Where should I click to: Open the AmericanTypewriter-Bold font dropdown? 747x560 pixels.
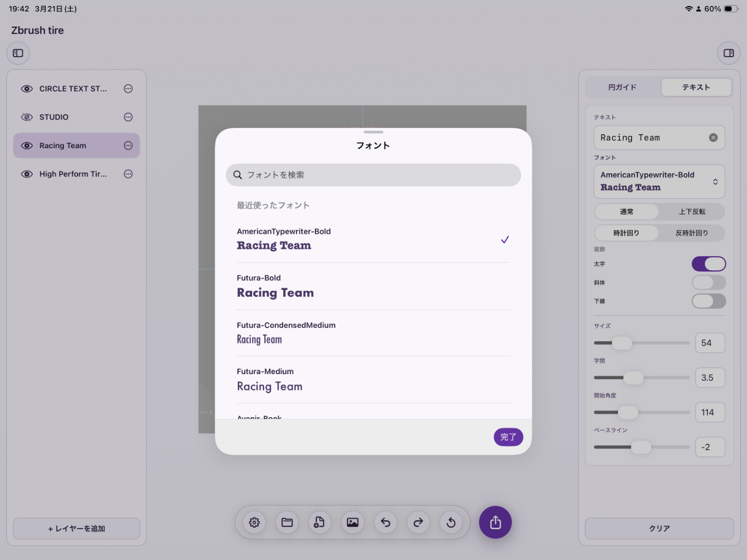[659, 181]
